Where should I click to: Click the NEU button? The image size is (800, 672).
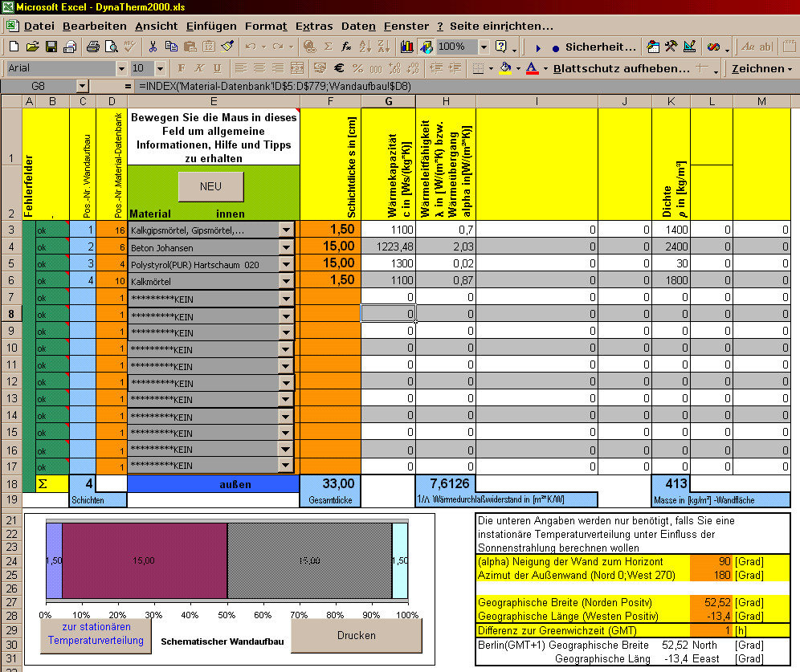[x=210, y=186]
